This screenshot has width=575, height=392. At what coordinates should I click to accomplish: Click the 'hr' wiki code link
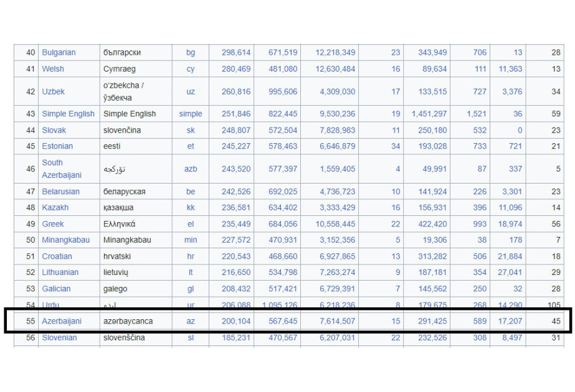191,256
